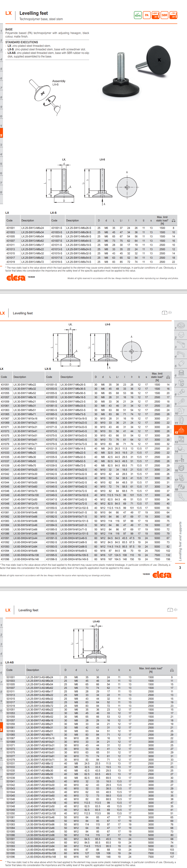Viewport: 187px width, 868px height.
Task: Click description 'LX.40-SW17-M12x100'
Action: pos(26,508)
